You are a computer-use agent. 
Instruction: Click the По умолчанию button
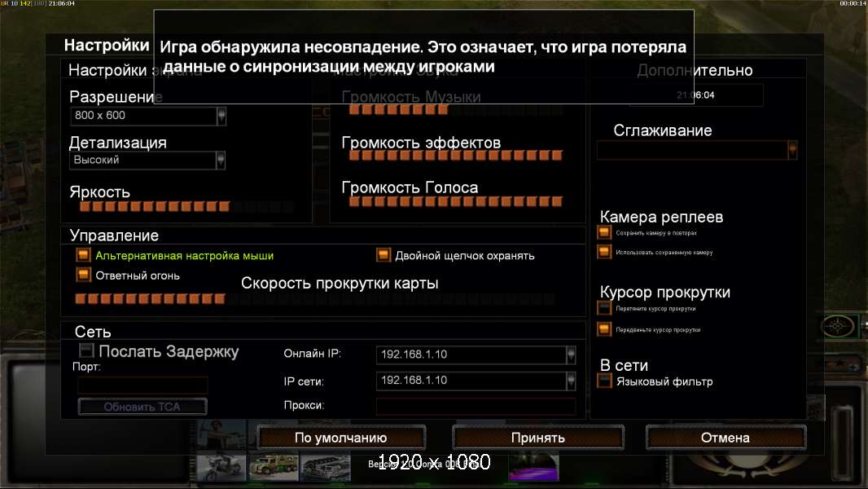pos(341,438)
